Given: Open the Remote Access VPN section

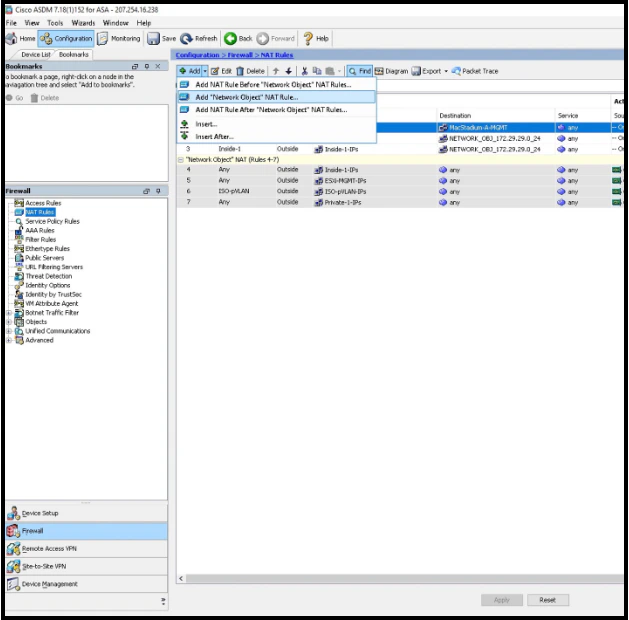Looking at the screenshot, I should (x=87, y=549).
